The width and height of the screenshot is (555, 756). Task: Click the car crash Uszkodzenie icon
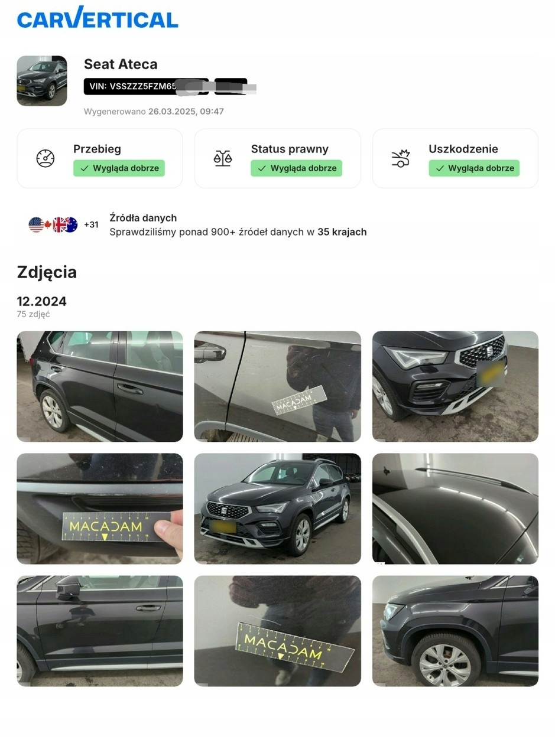click(x=401, y=158)
